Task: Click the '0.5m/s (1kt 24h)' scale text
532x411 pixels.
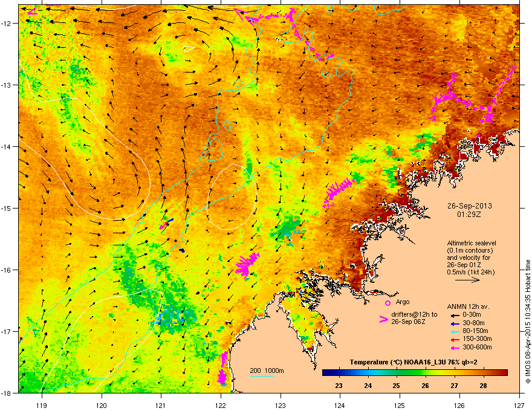Action: click(470, 272)
